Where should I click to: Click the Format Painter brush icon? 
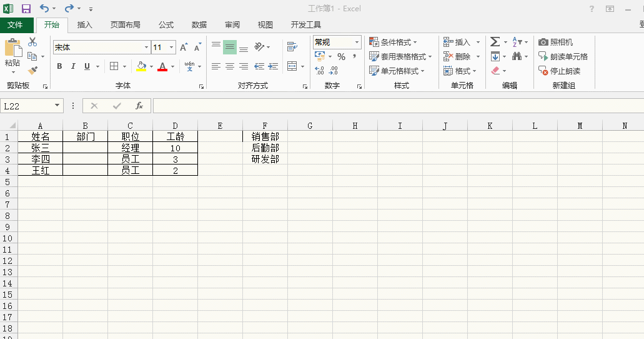click(32, 71)
